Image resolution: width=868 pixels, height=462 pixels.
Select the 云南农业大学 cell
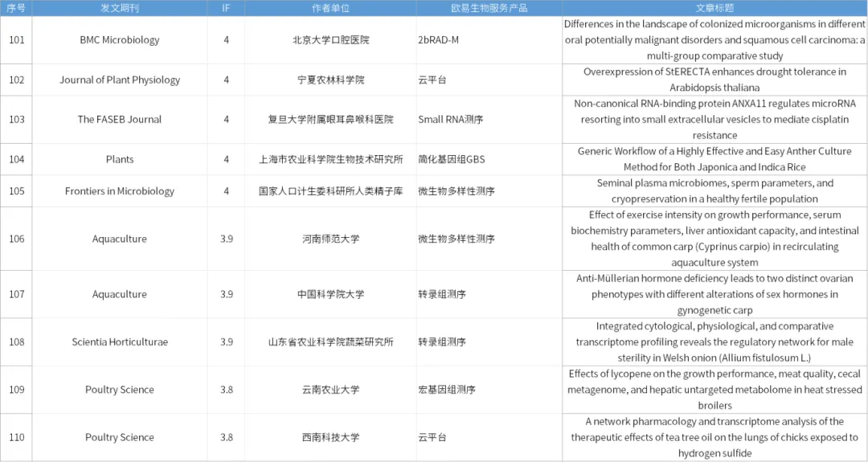tap(330, 390)
